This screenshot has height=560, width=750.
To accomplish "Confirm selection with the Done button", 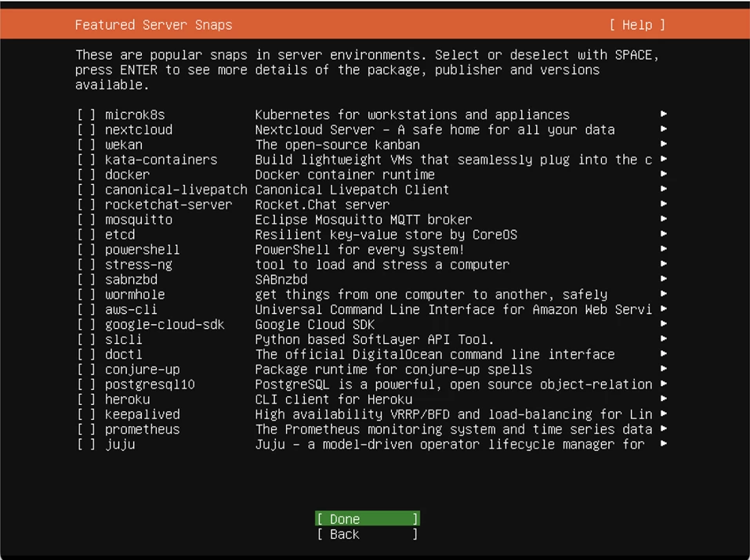I will [368, 518].
